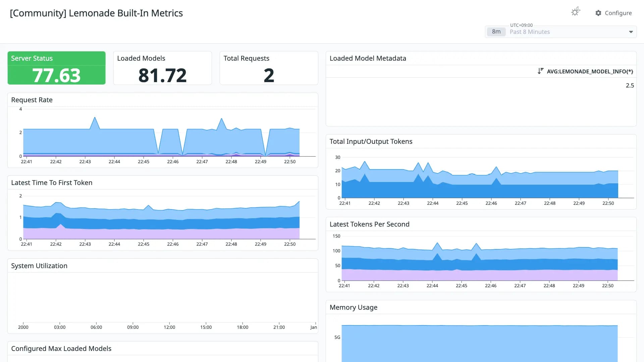Click the Total Requests value 2

click(269, 75)
